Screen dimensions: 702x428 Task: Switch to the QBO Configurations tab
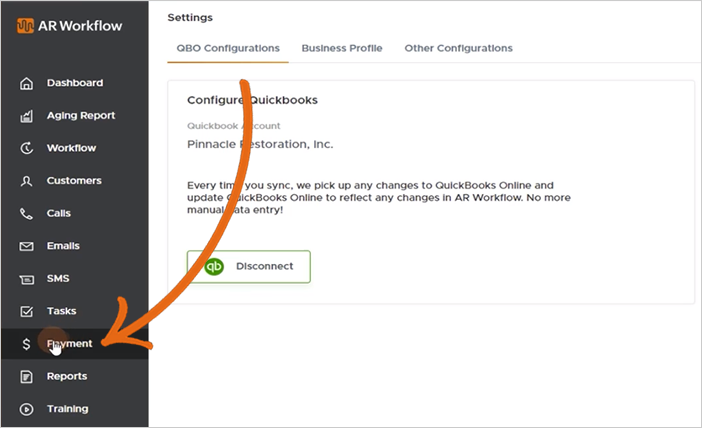(x=228, y=48)
